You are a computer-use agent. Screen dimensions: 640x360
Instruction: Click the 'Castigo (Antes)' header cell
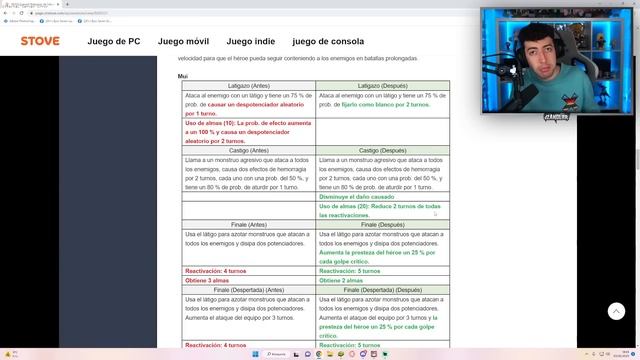tap(249, 151)
